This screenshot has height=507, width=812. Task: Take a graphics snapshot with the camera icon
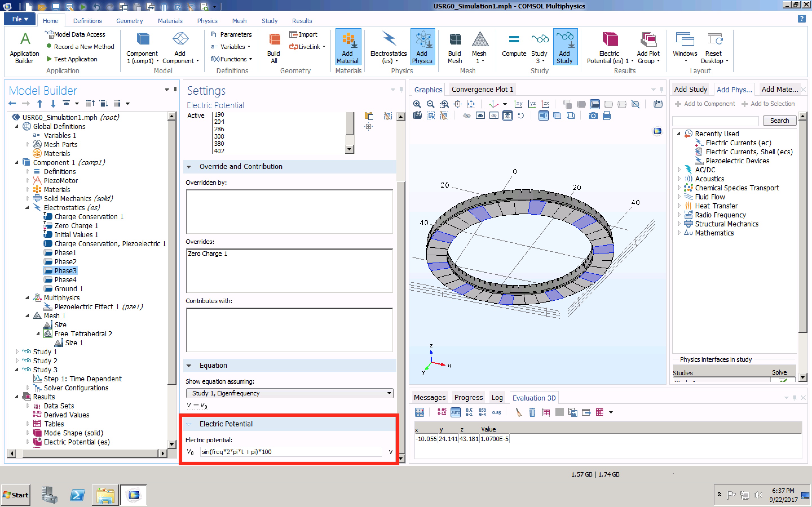pos(593,116)
